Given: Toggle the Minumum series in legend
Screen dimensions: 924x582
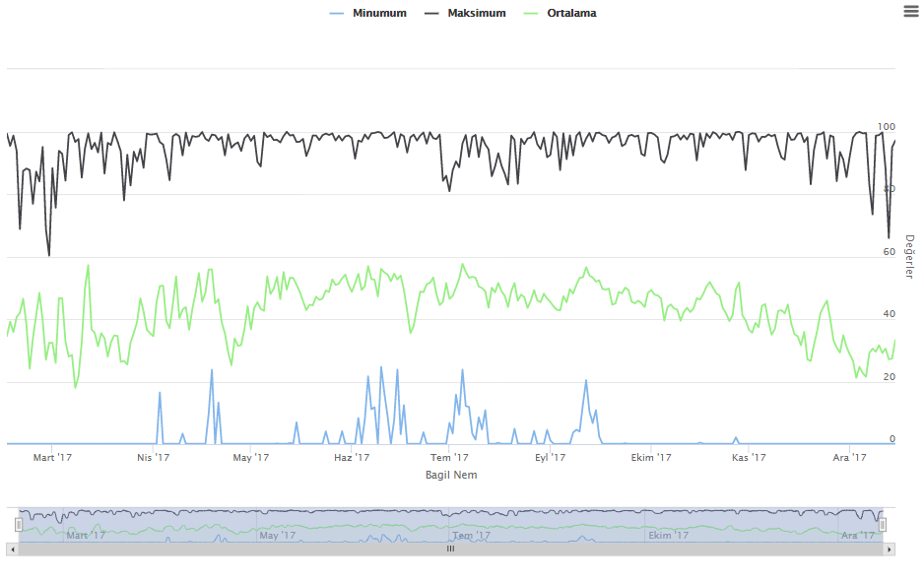Looking at the screenshot, I should tap(379, 14).
